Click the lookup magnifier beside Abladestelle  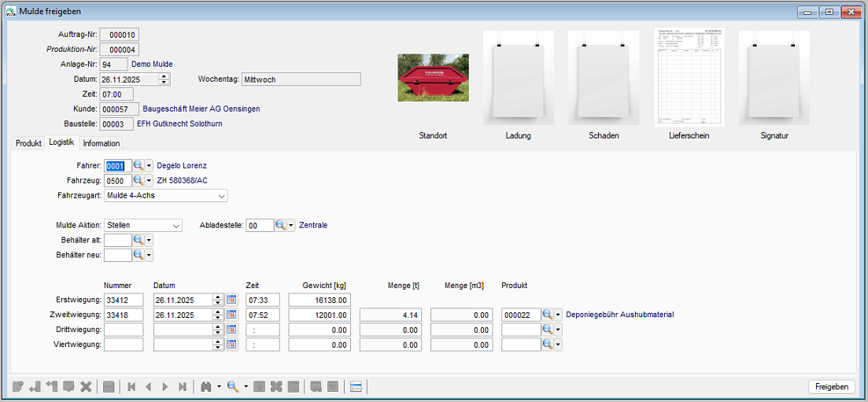point(280,225)
